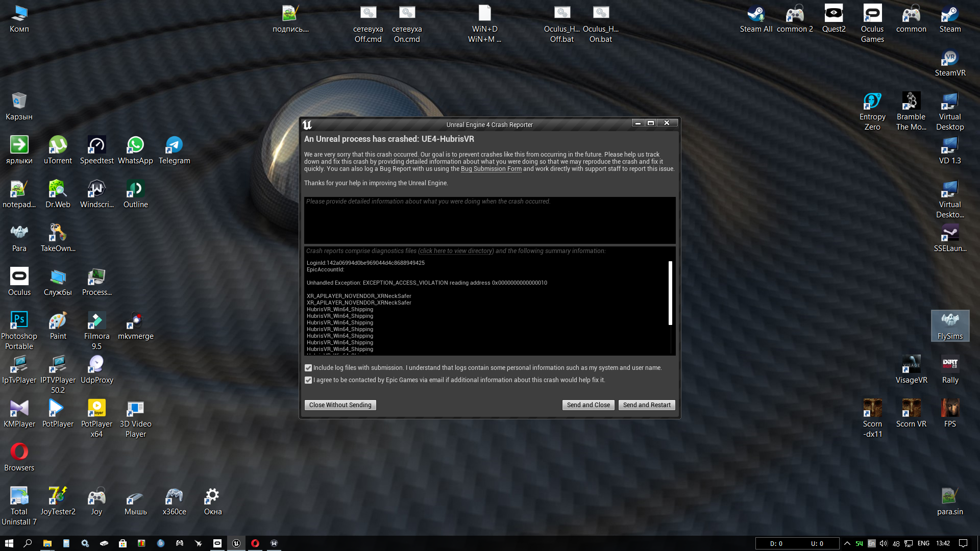Open Photoshop Portable desktop icon

pos(19,331)
